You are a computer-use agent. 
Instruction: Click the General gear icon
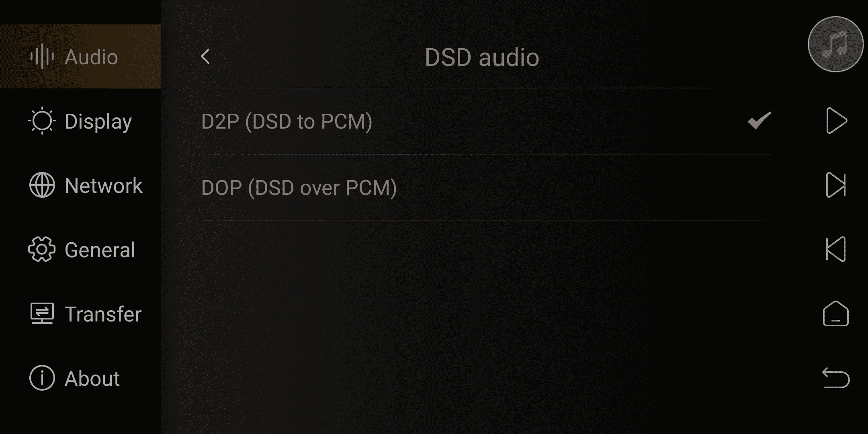point(42,249)
